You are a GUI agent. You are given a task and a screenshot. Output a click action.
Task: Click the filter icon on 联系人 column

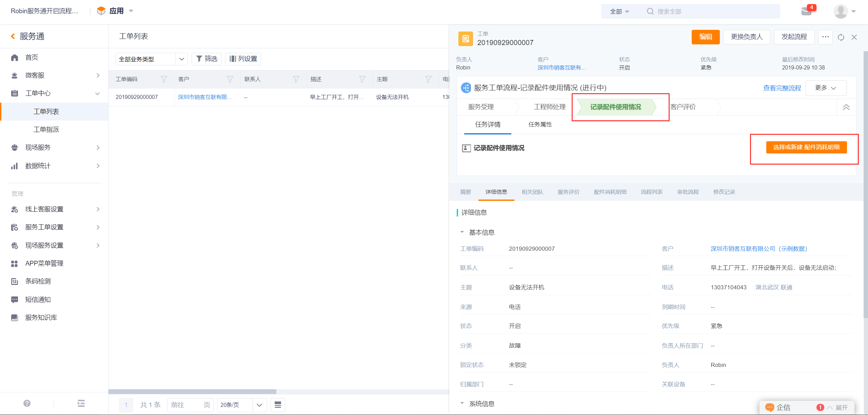pyautogui.click(x=296, y=79)
